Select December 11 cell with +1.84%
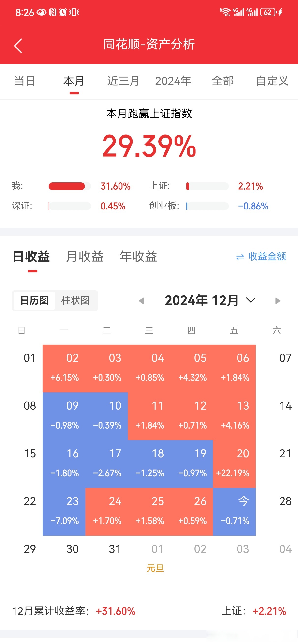Viewport: 298px width, 644px height. click(149, 416)
